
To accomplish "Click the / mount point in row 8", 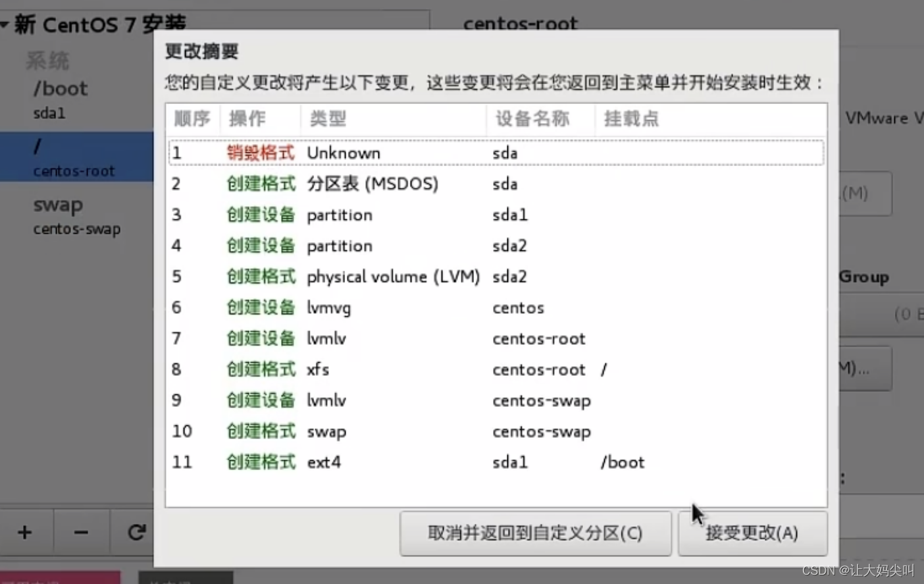I will 603,369.
